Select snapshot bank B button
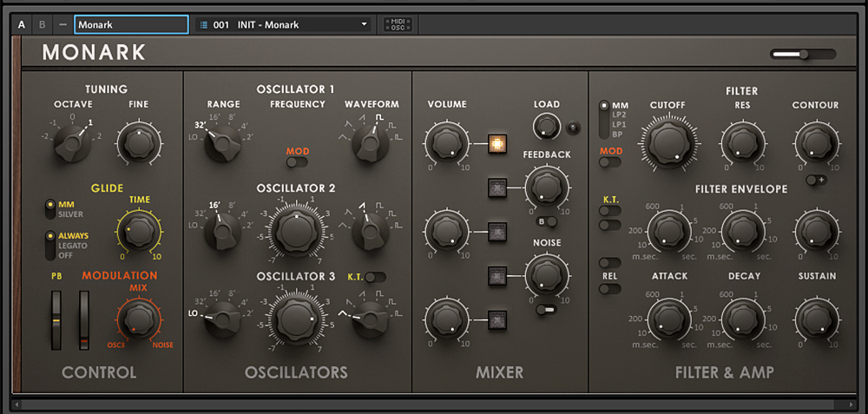Image resolution: width=868 pixels, height=414 pixels. tap(42, 24)
